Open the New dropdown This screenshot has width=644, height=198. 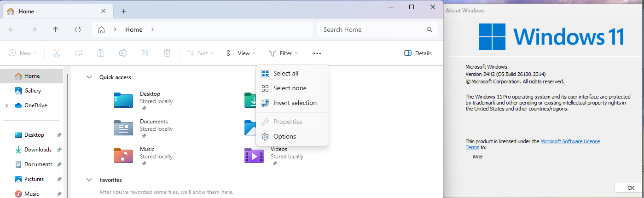(x=23, y=53)
